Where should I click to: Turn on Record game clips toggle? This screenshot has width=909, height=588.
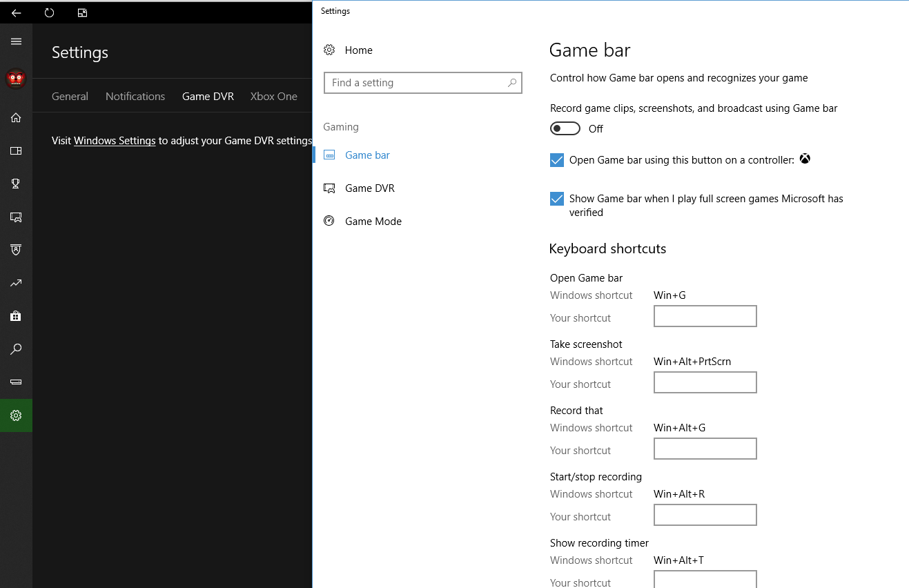(x=565, y=129)
